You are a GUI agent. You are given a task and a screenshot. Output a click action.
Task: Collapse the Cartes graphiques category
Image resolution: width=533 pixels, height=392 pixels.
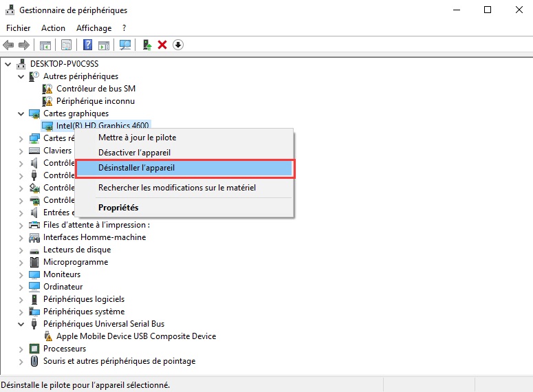[x=21, y=113]
